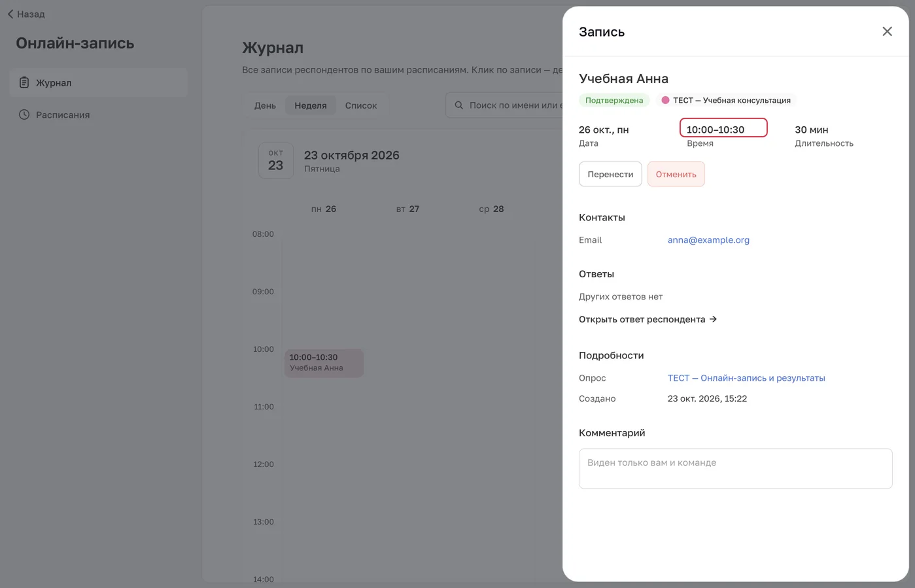915x588 pixels.
Task: Click the 26 окт., пн date value
Action: coord(604,130)
